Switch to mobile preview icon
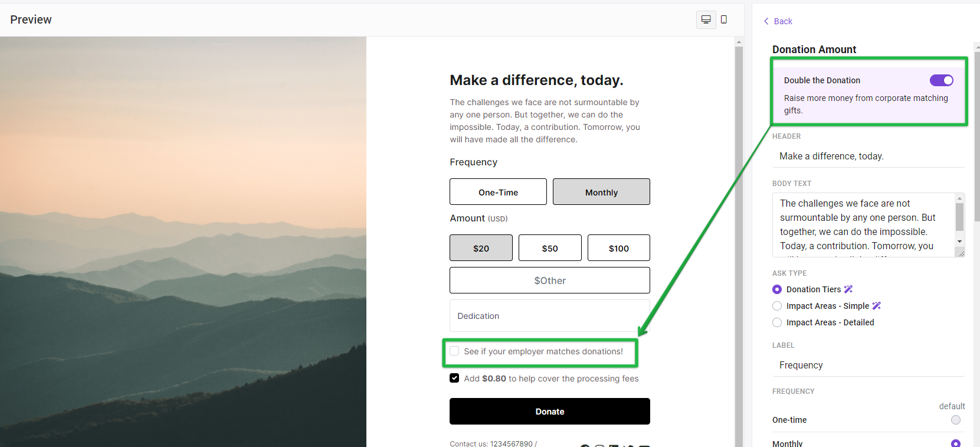Image resolution: width=980 pixels, height=447 pixels. tap(724, 19)
